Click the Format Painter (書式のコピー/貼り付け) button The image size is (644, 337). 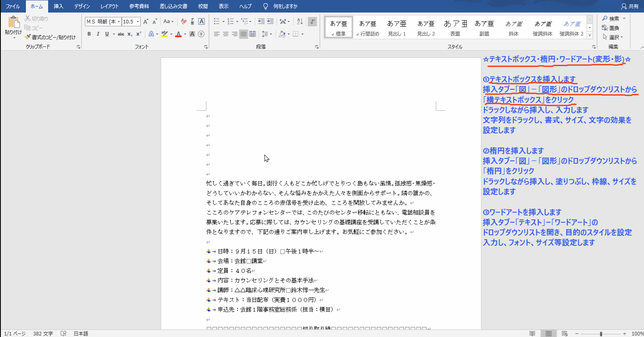click(50, 37)
